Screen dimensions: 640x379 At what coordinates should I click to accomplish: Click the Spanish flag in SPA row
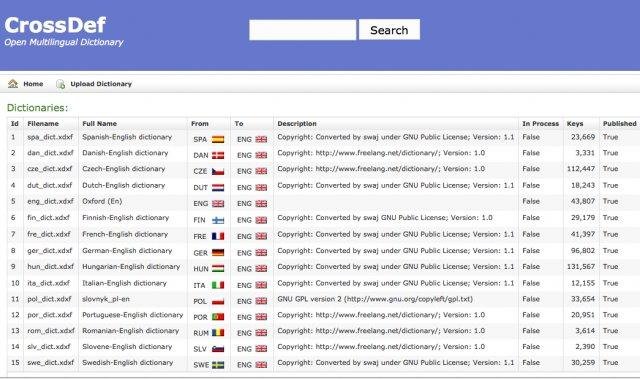click(218, 139)
